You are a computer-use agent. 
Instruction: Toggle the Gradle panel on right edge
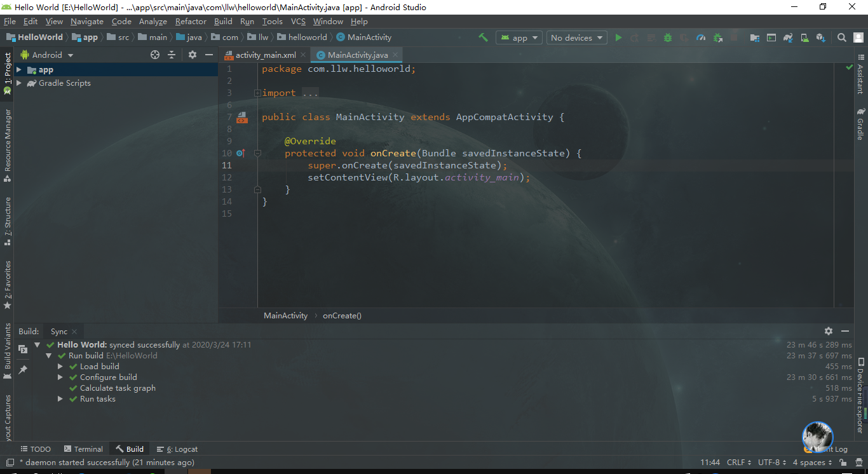click(x=860, y=124)
